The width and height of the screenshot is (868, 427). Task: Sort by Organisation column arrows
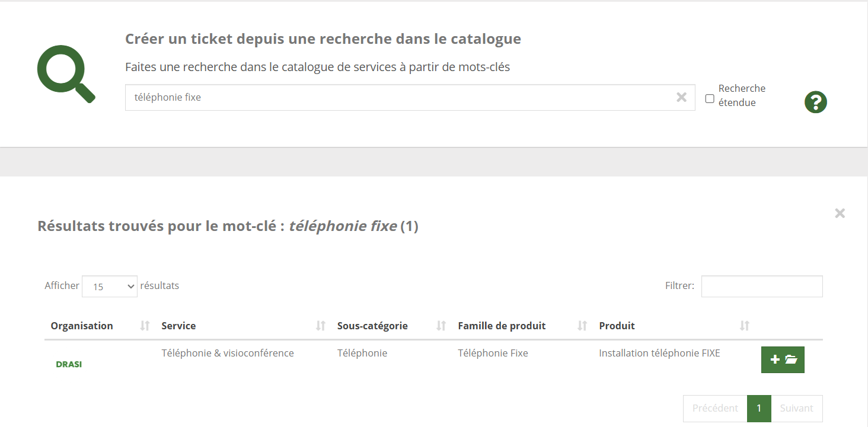tap(145, 326)
